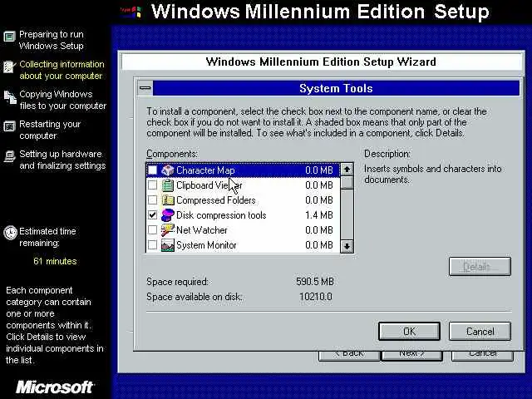The height and width of the screenshot is (399, 532).
Task: Click the Preparing to run Setup step icon
Action: tap(9, 36)
